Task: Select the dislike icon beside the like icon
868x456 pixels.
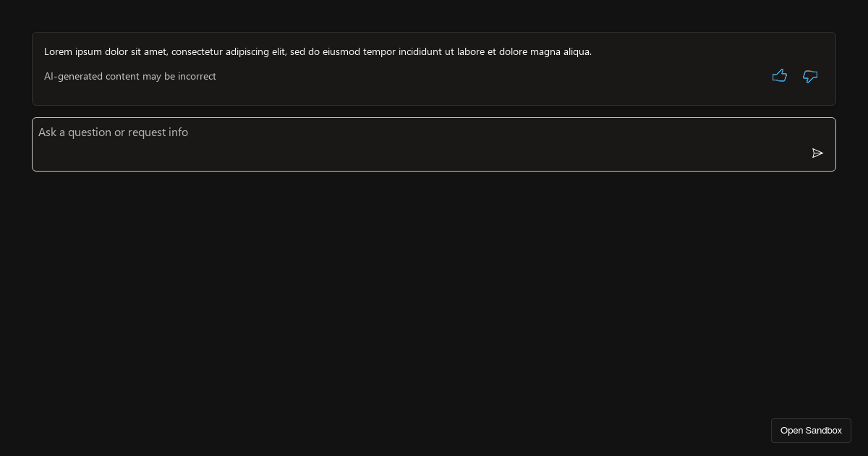Action: pyautogui.click(x=809, y=77)
